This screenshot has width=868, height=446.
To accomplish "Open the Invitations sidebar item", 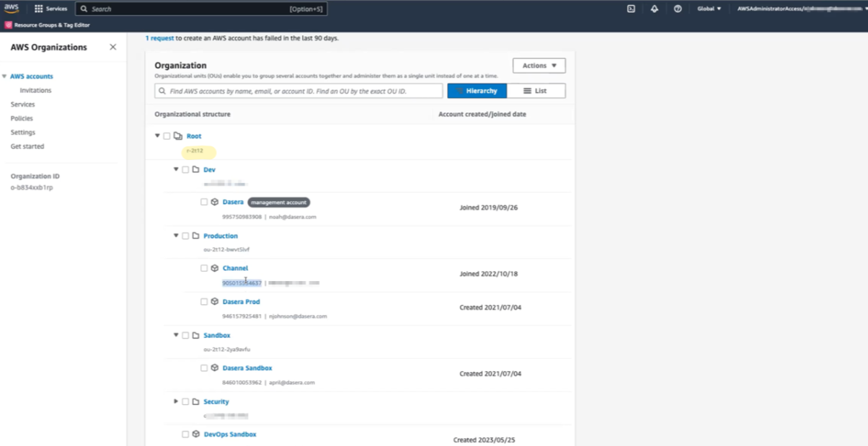I will [35, 90].
